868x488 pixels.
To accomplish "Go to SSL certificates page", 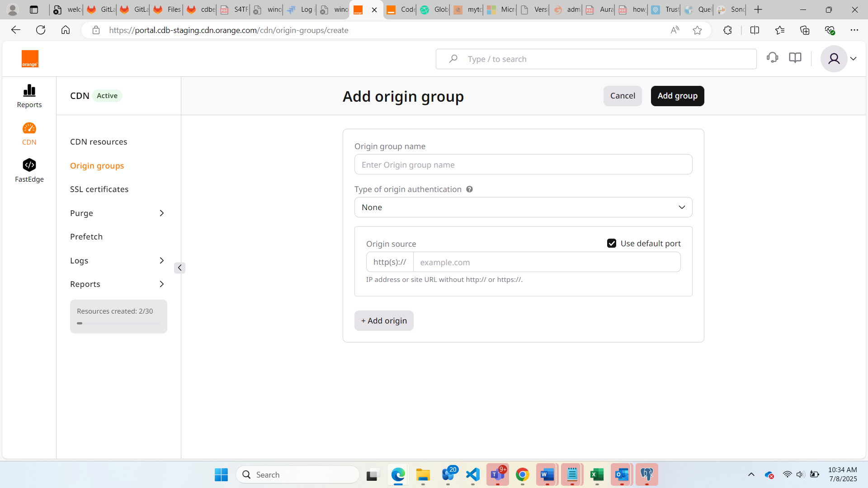I will coord(99,189).
